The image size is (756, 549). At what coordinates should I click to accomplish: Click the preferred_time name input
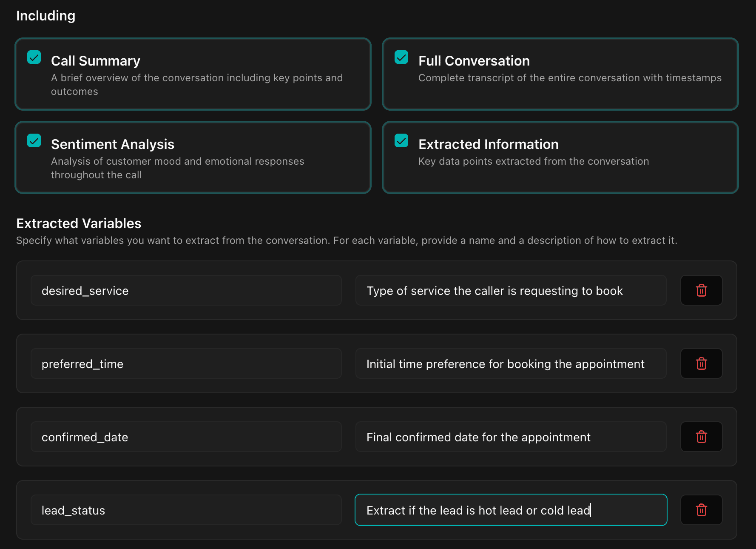coord(186,363)
